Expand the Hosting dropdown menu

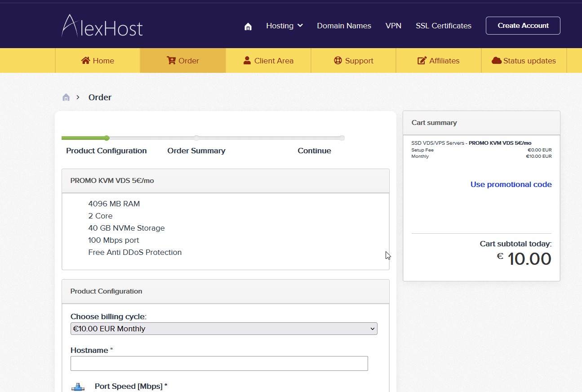[284, 26]
